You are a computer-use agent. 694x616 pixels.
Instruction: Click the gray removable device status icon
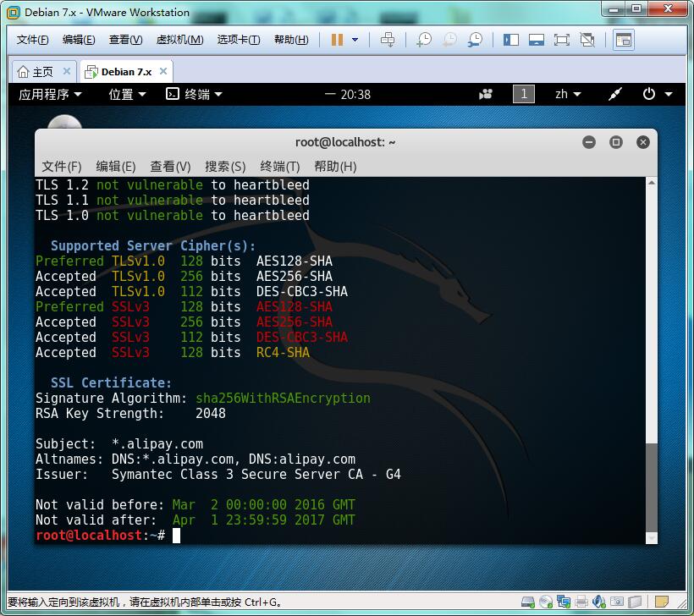[x=635, y=602]
